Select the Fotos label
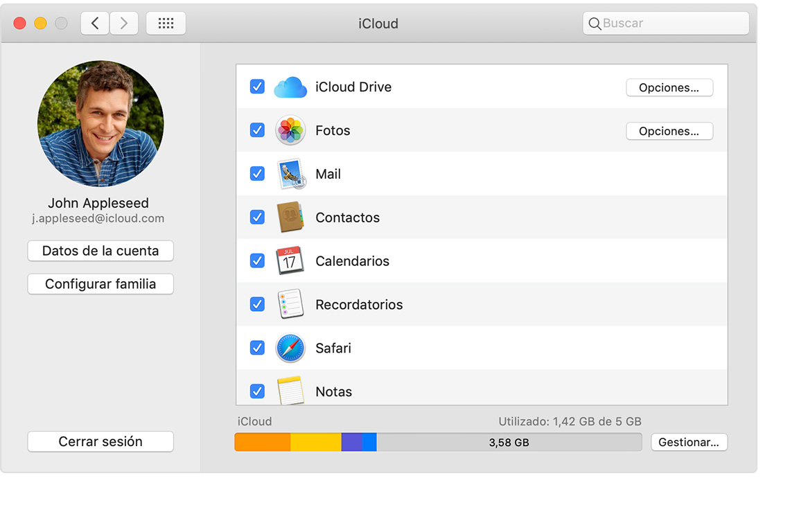Image resolution: width=808 pixels, height=532 pixels. pos(333,130)
